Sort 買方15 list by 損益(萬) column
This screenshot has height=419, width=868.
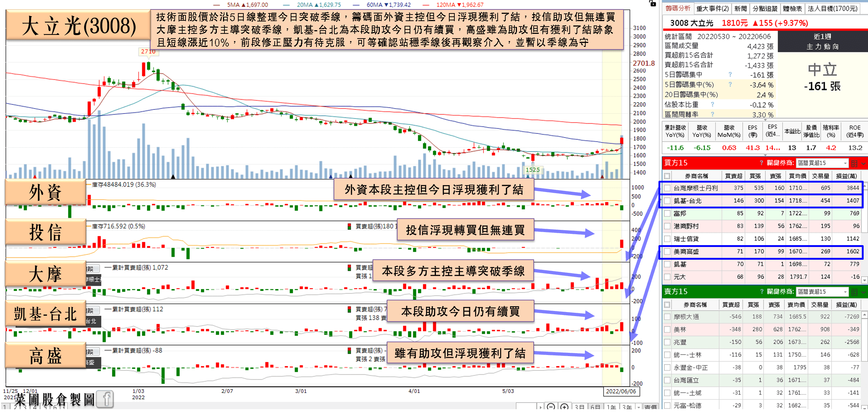[x=847, y=176]
